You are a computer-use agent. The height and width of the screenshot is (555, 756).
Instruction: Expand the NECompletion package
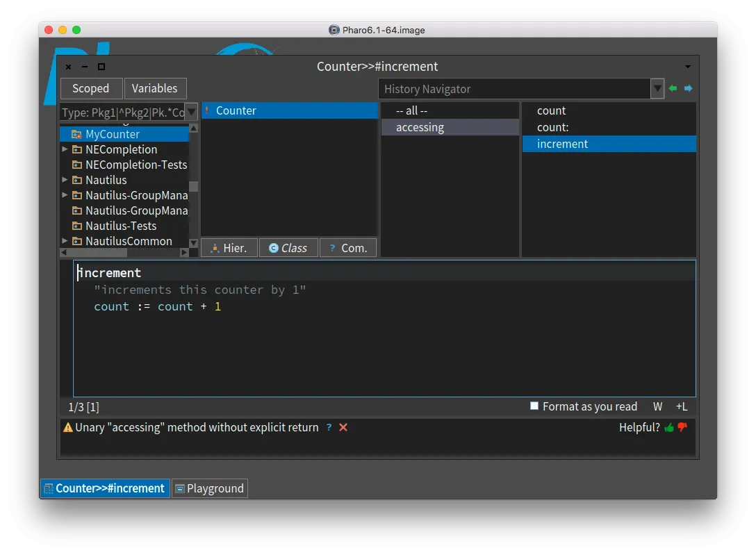point(65,149)
